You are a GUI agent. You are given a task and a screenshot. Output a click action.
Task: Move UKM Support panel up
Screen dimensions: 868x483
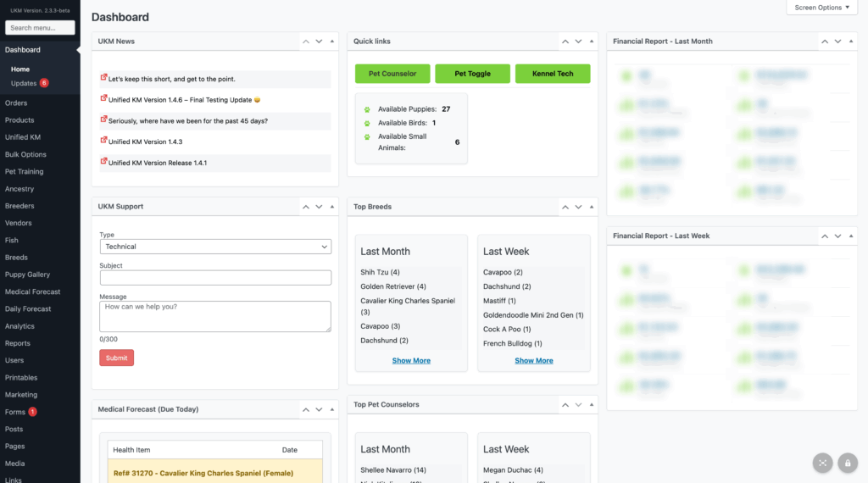tap(305, 207)
